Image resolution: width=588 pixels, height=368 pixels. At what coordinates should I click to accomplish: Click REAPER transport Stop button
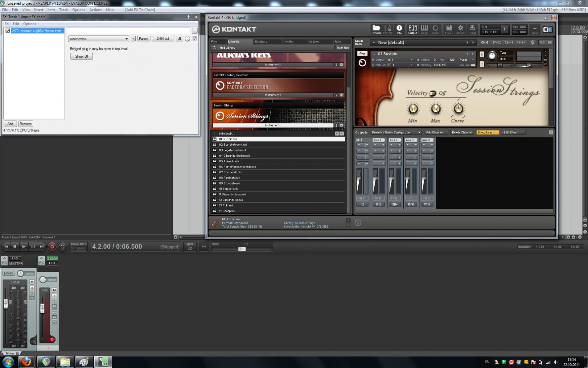pos(15,246)
